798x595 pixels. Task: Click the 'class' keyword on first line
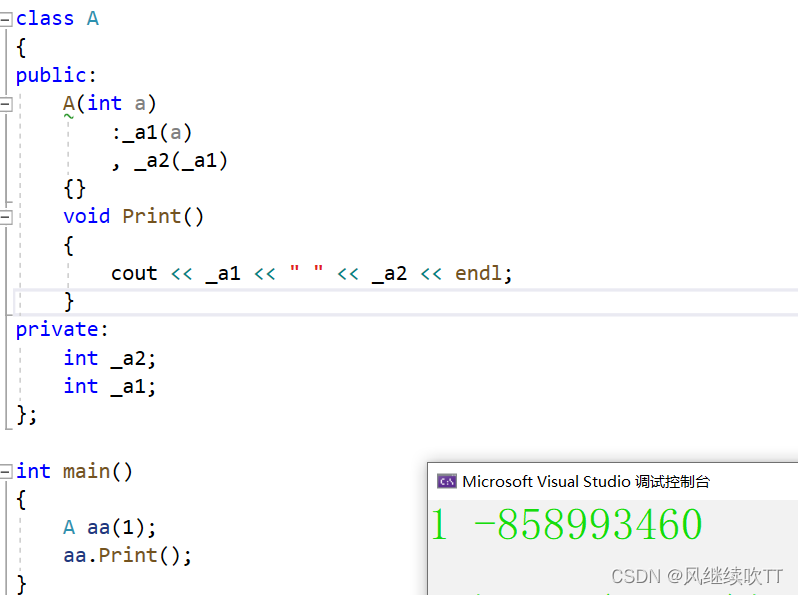point(45,19)
